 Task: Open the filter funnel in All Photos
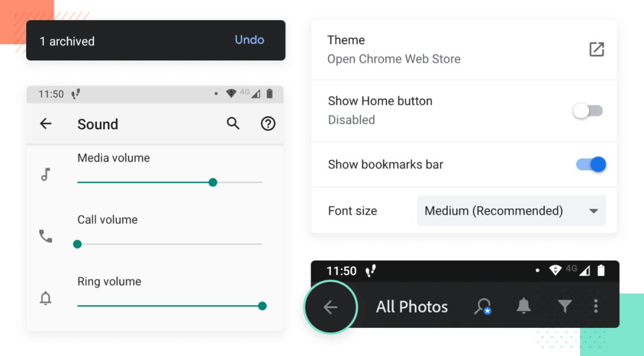pyautogui.click(x=565, y=307)
